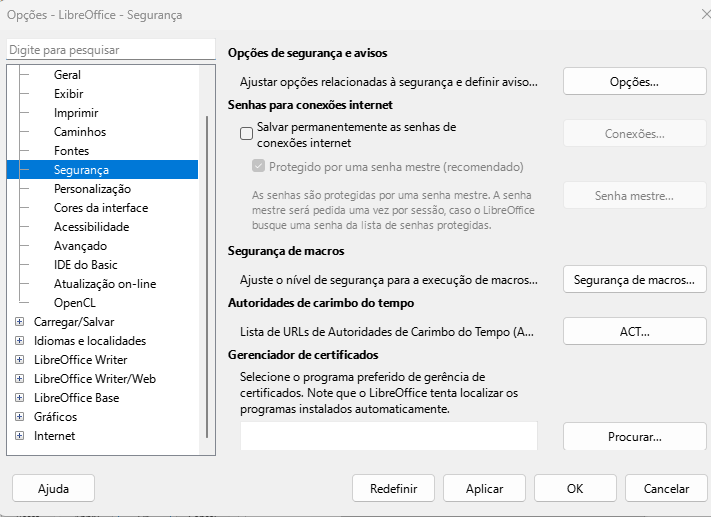
Task: Expand the Carregar/Salvar tree node
Action: point(19,322)
